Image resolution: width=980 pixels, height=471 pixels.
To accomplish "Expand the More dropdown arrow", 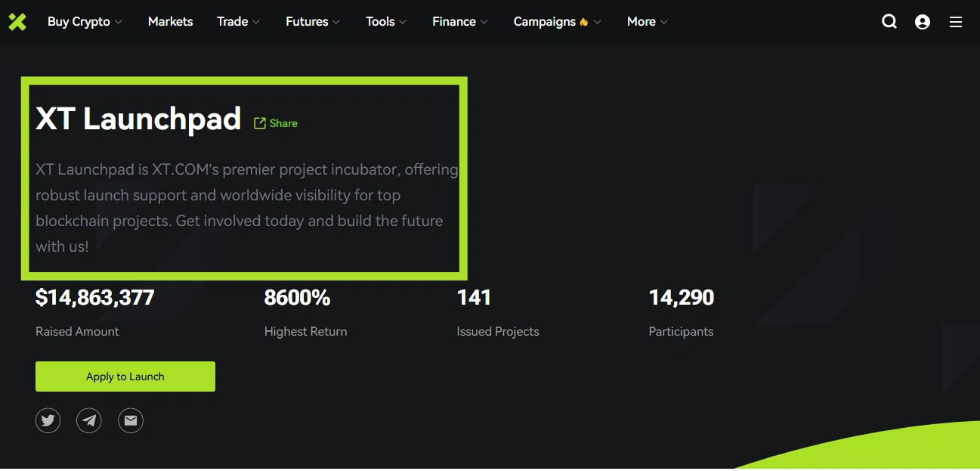I will click(664, 22).
